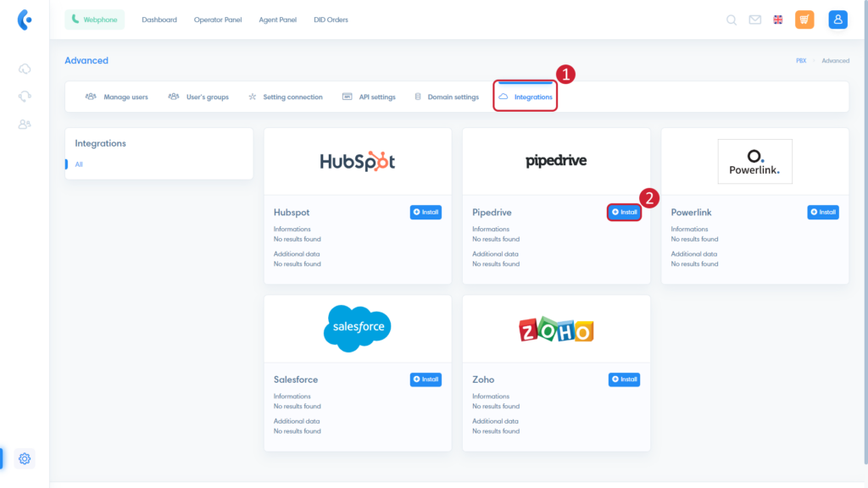Switch to User's groups tab
The height and width of the screenshot is (488, 868).
pos(198,97)
